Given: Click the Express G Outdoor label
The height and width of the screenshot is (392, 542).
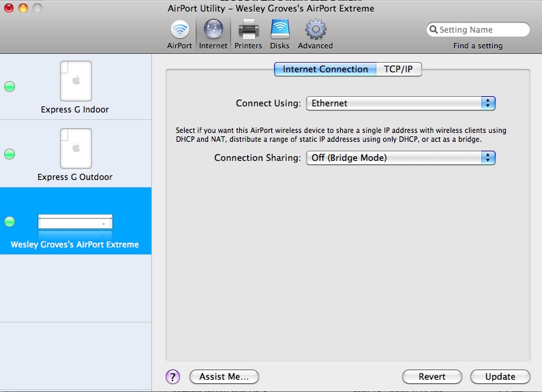Looking at the screenshot, I should click(75, 177).
